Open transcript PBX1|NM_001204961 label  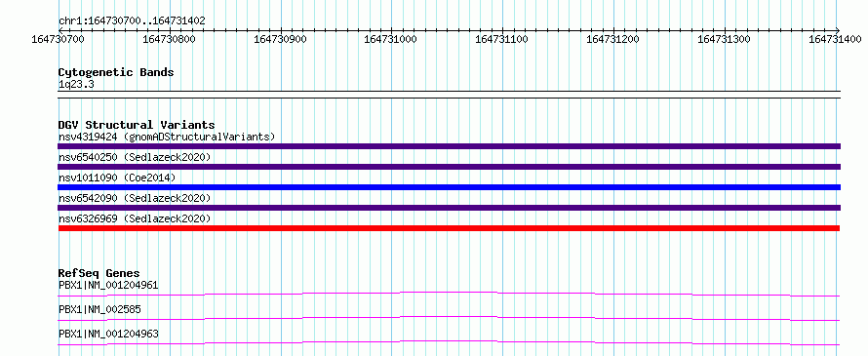click(108, 286)
